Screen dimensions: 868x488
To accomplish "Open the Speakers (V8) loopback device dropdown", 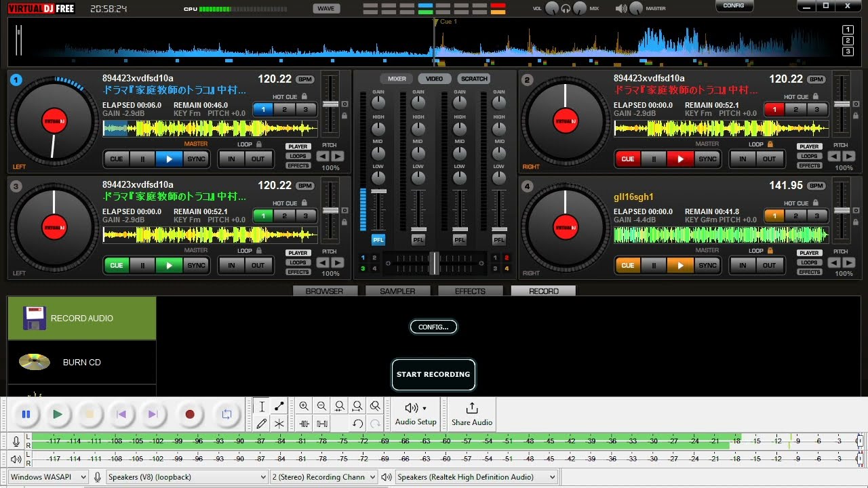I will [187, 477].
